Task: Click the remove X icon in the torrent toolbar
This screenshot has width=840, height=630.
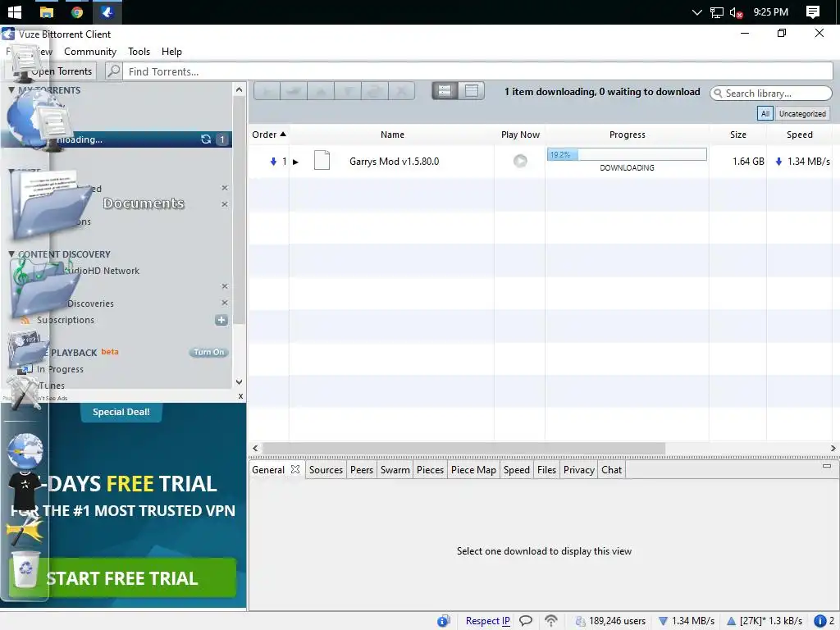Action: pos(401,91)
